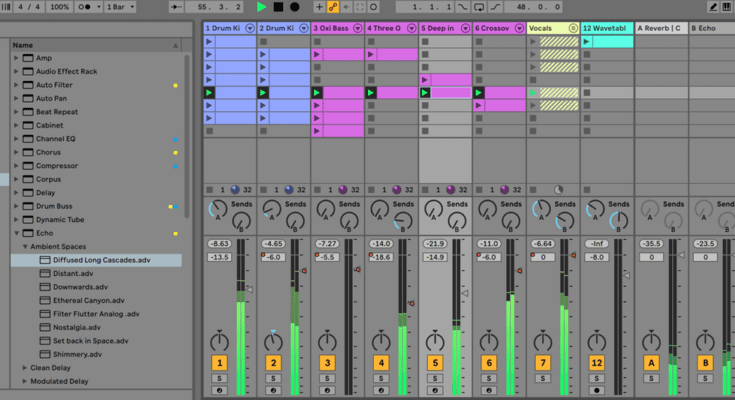Select the Shimmery.adv preset
735x400 pixels.
pos(77,354)
